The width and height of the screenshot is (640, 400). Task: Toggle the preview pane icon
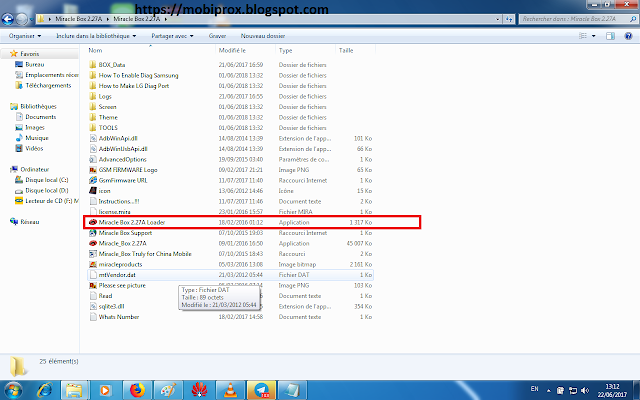tap(610, 36)
